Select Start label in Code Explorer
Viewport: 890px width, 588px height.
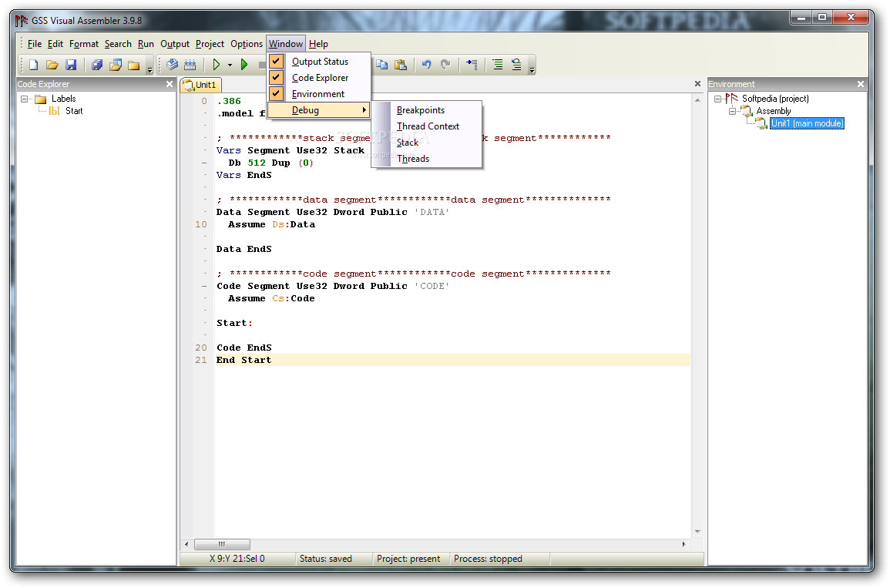74,111
